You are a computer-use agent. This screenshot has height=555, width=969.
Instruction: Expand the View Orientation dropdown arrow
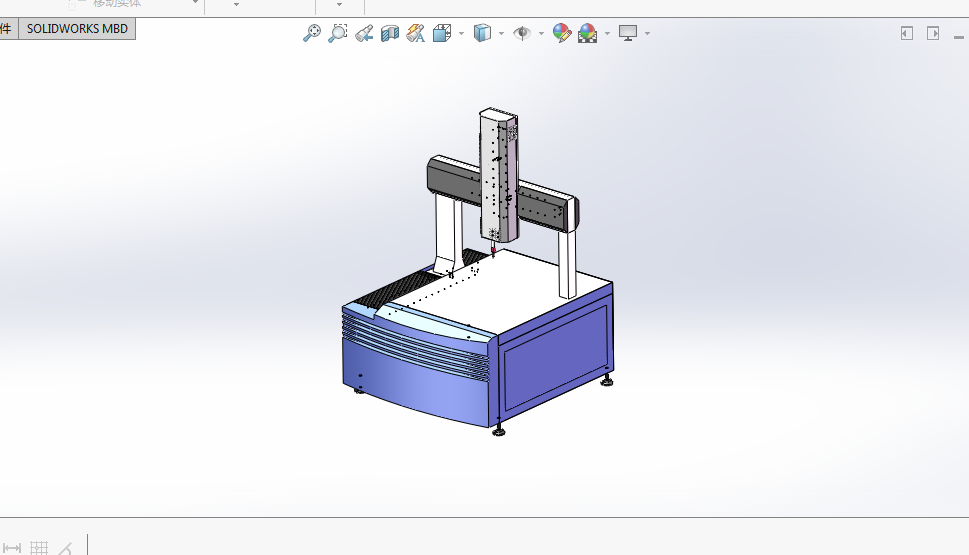coord(462,33)
